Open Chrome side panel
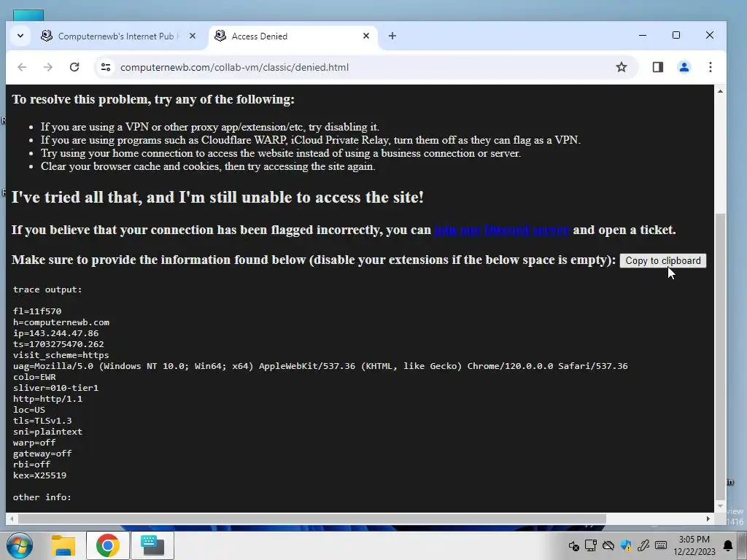This screenshot has width=747, height=560. pyautogui.click(x=658, y=67)
